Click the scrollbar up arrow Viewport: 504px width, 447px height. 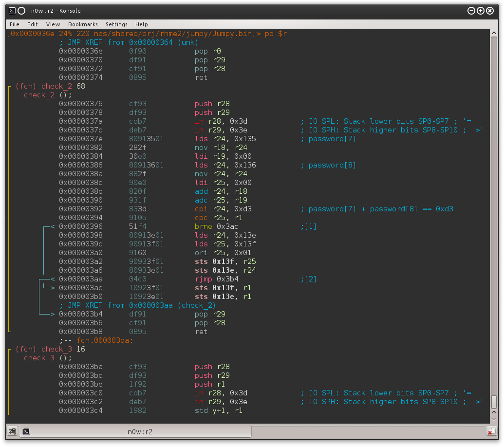(494, 33)
